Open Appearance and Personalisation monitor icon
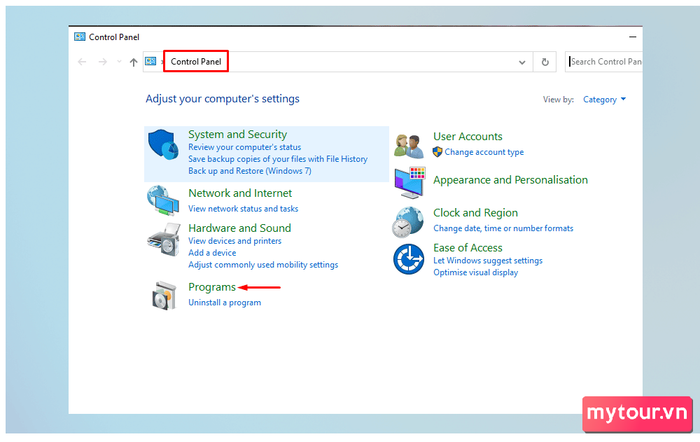 pyautogui.click(x=410, y=183)
